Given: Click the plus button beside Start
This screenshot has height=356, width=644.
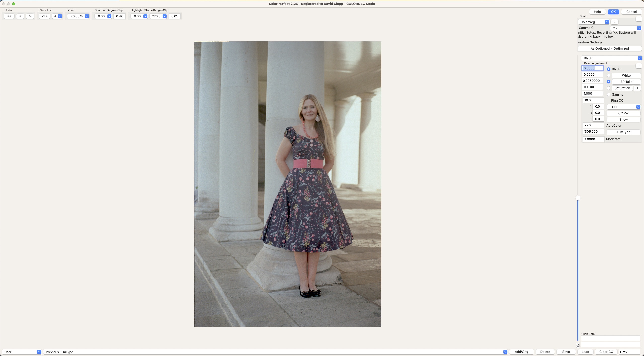Looking at the screenshot, I should 639,19.
